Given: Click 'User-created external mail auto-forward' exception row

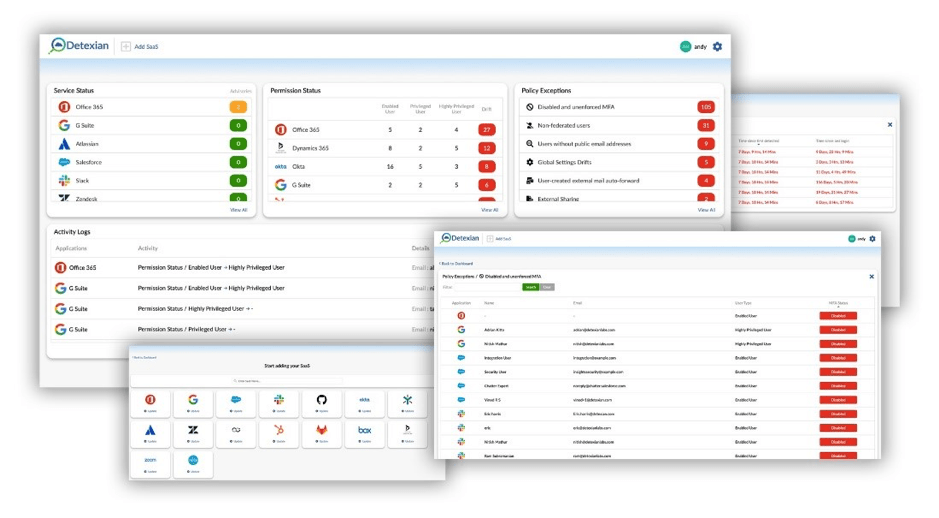Looking at the screenshot, I should (619, 180).
